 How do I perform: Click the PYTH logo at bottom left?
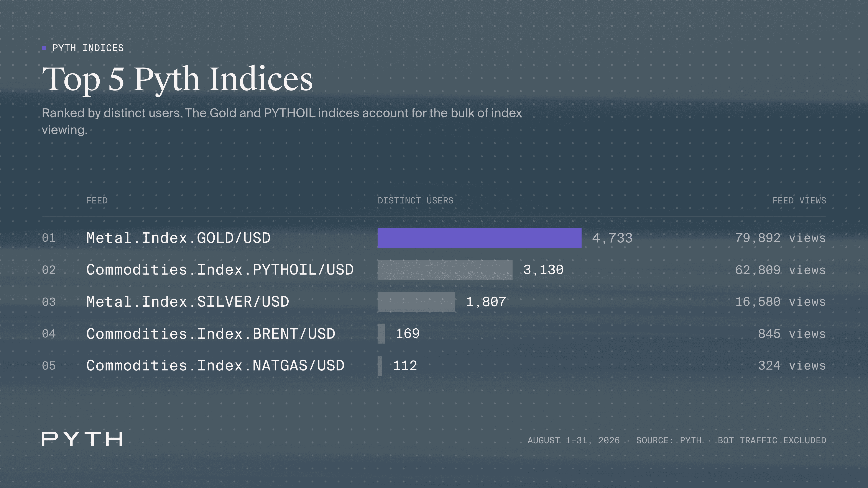tap(82, 439)
